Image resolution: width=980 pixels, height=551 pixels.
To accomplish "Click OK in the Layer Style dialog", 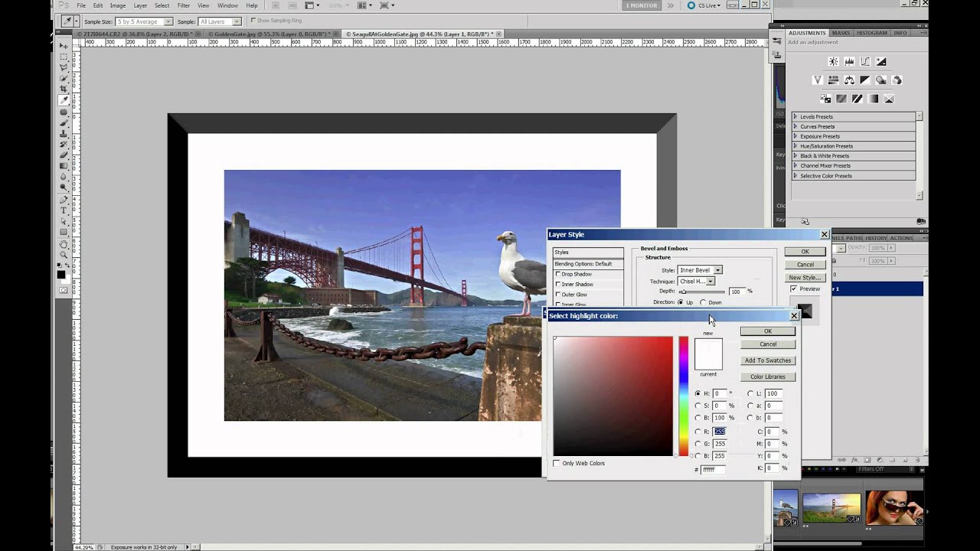I will 805,252.
